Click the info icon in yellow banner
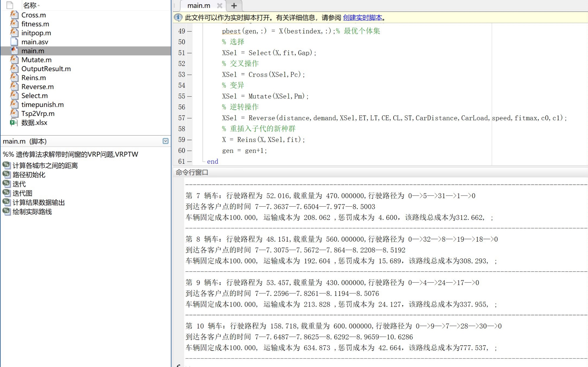Image resolution: width=588 pixels, height=367 pixels. click(x=178, y=17)
